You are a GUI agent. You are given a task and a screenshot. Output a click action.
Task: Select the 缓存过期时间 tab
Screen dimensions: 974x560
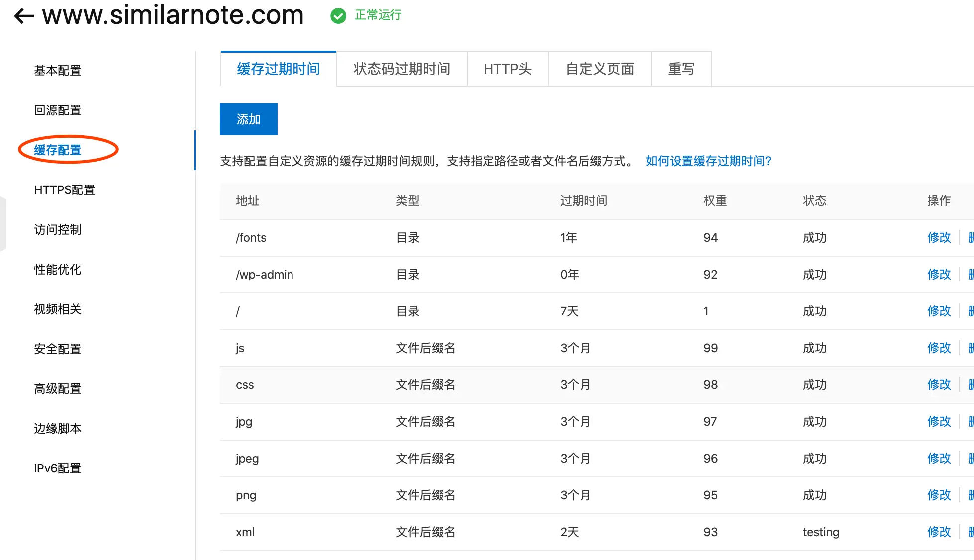click(278, 69)
